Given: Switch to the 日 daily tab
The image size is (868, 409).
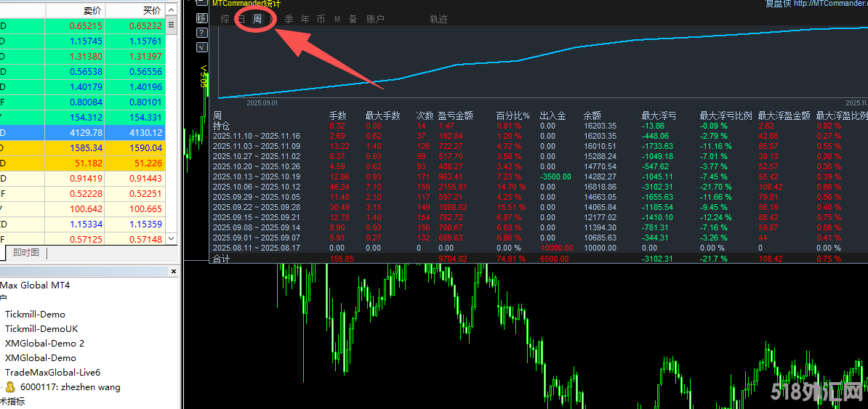Looking at the screenshot, I should pyautogui.click(x=241, y=20).
